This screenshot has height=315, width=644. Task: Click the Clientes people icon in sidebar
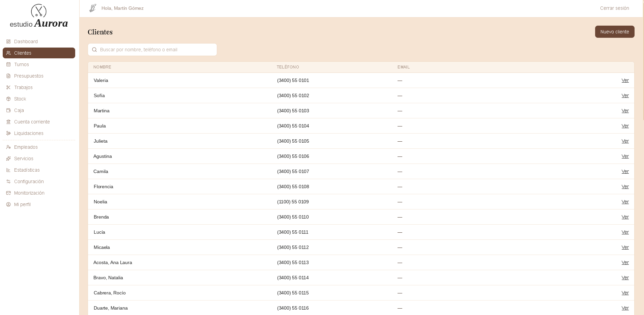[8, 53]
